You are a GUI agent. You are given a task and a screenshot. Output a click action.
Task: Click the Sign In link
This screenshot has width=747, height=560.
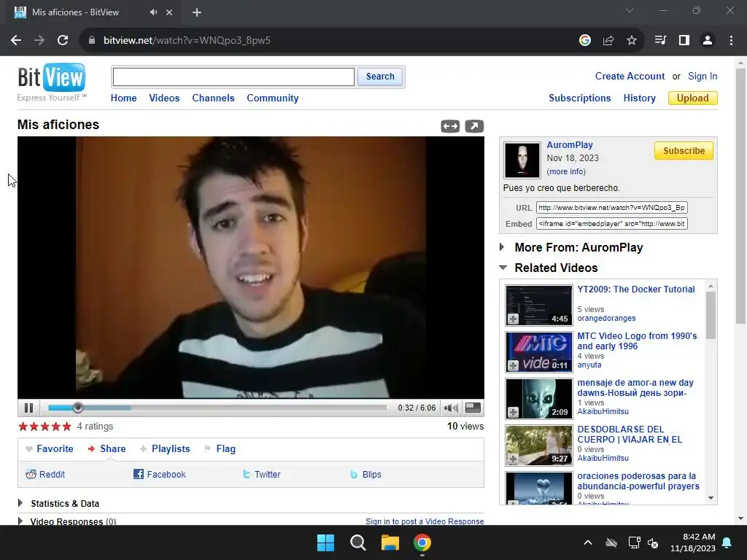[x=703, y=76]
